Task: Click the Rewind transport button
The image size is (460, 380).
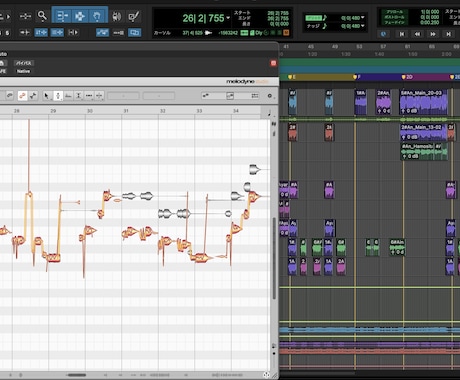Action: tap(417, 34)
